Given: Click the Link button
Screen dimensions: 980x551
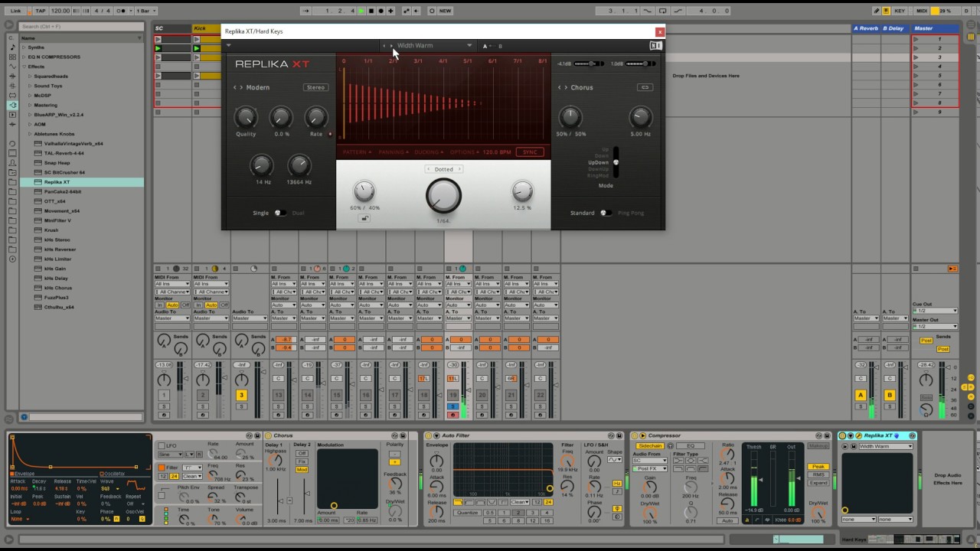Looking at the screenshot, I should point(15,11).
